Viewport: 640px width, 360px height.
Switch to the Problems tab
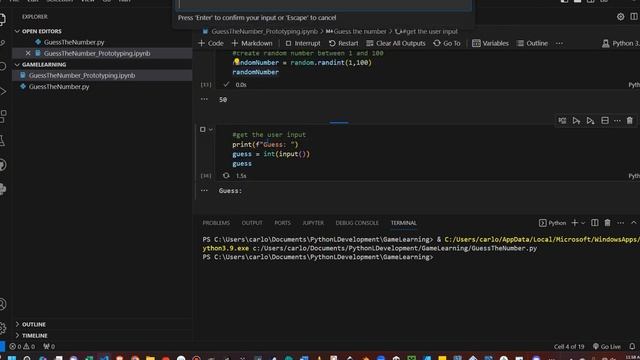(216, 223)
